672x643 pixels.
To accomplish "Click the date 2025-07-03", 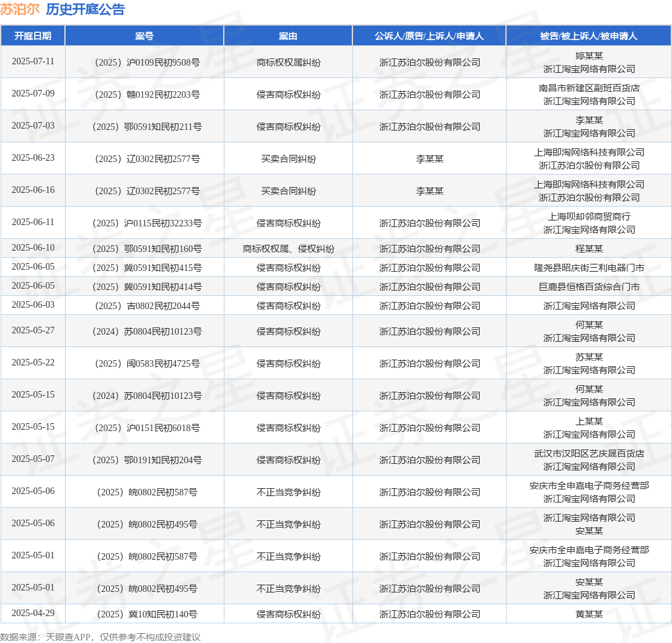I will [33, 125].
